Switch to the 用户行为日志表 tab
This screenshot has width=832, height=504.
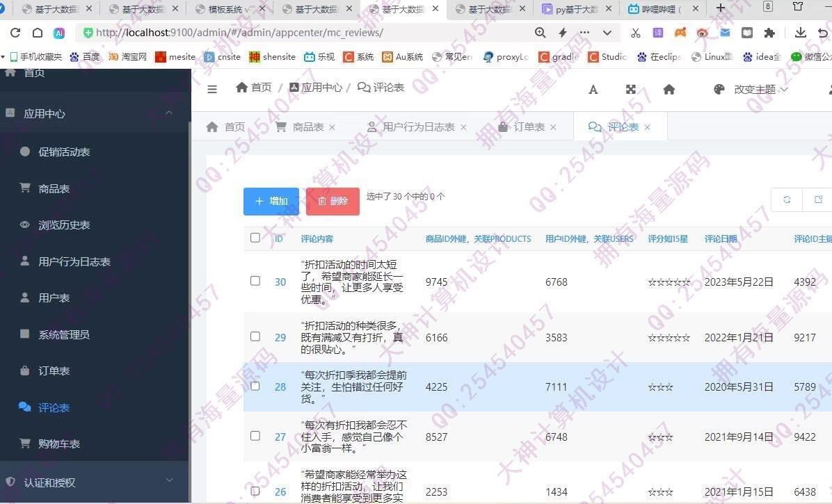pos(418,127)
